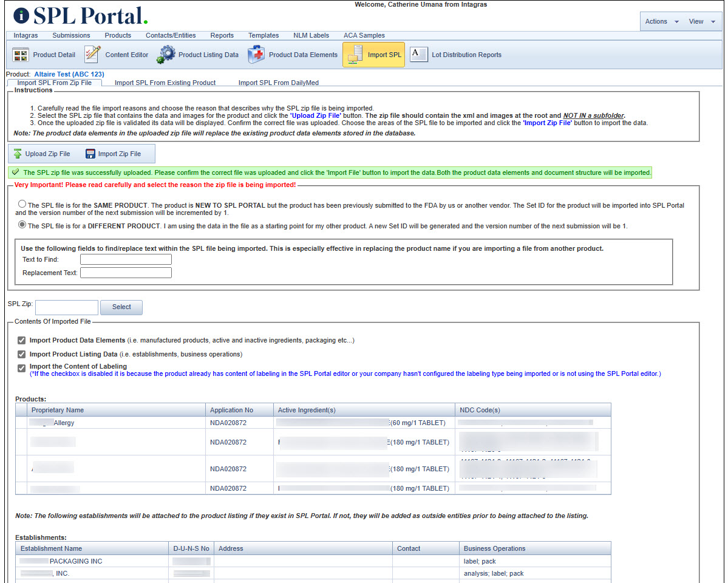Open the Products menu
The width and height of the screenshot is (728, 583).
118,35
